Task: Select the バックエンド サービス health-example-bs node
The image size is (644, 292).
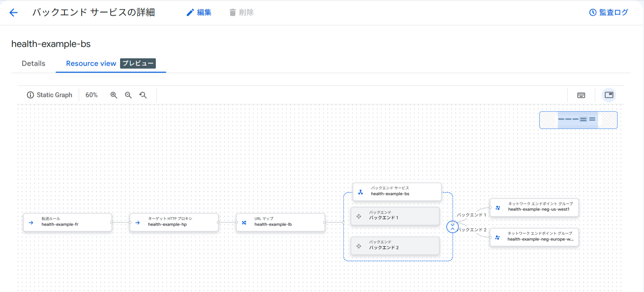Action: [x=397, y=192]
